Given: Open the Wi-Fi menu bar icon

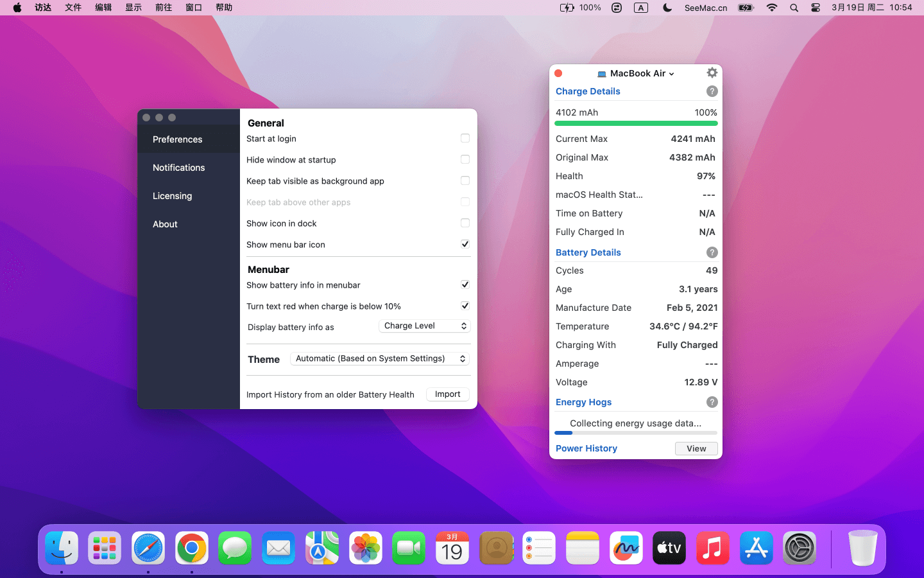Looking at the screenshot, I should (772, 8).
